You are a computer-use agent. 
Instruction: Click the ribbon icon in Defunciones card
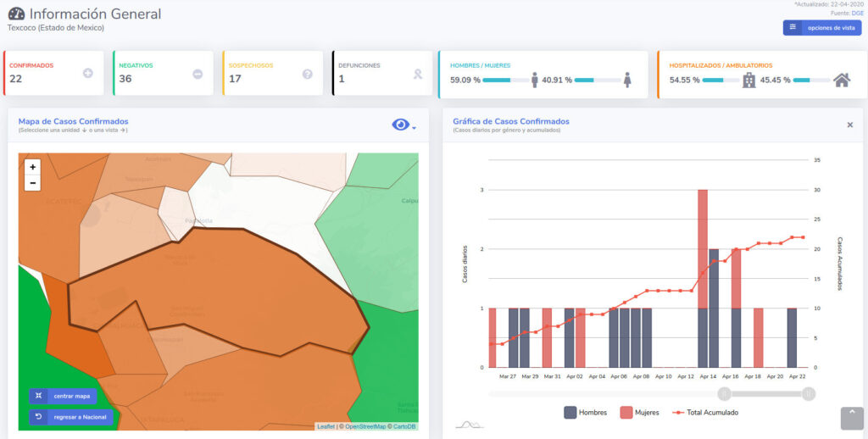pos(417,74)
